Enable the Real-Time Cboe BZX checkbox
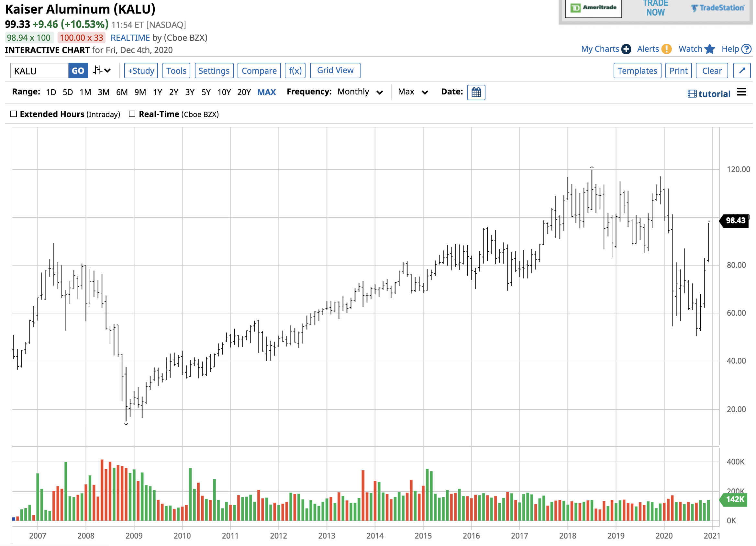The height and width of the screenshot is (546, 756). pos(132,114)
